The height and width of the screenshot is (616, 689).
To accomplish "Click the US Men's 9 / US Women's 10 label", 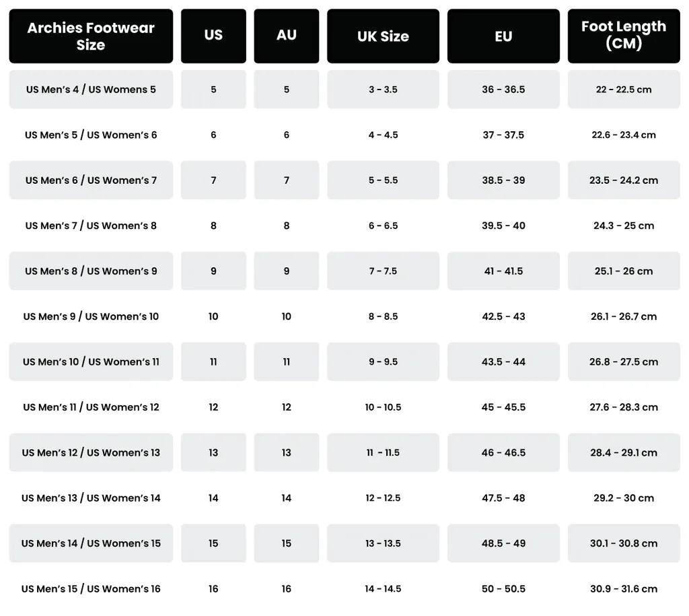I will [91, 316].
